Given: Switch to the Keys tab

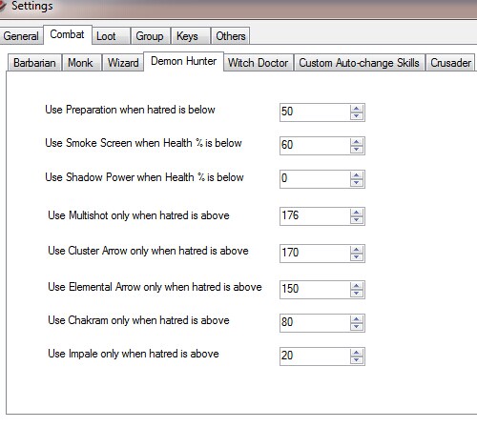Looking at the screenshot, I should [191, 36].
